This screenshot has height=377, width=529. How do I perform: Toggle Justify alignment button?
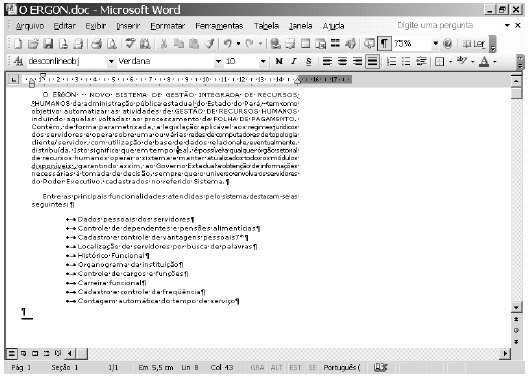point(372,61)
